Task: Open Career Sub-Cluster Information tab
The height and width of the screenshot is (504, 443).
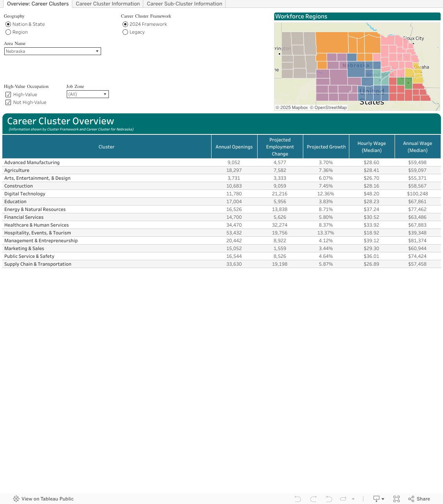Action: [x=184, y=4]
